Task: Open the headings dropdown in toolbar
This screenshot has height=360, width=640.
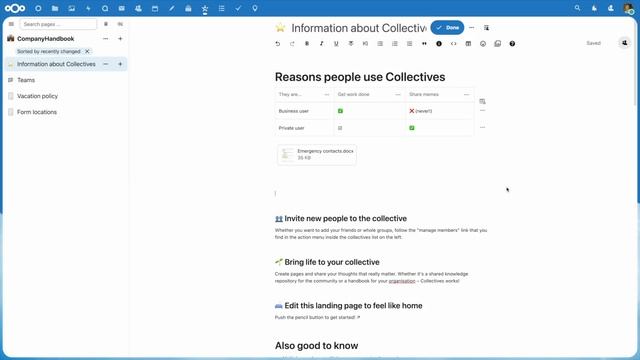Action: click(x=365, y=44)
